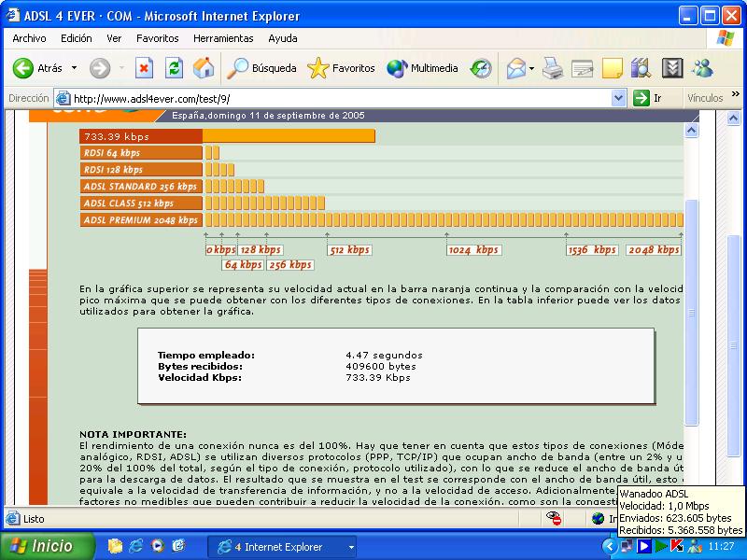The height and width of the screenshot is (560, 747).
Task: Open the Inicio start menu
Action: 48,546
